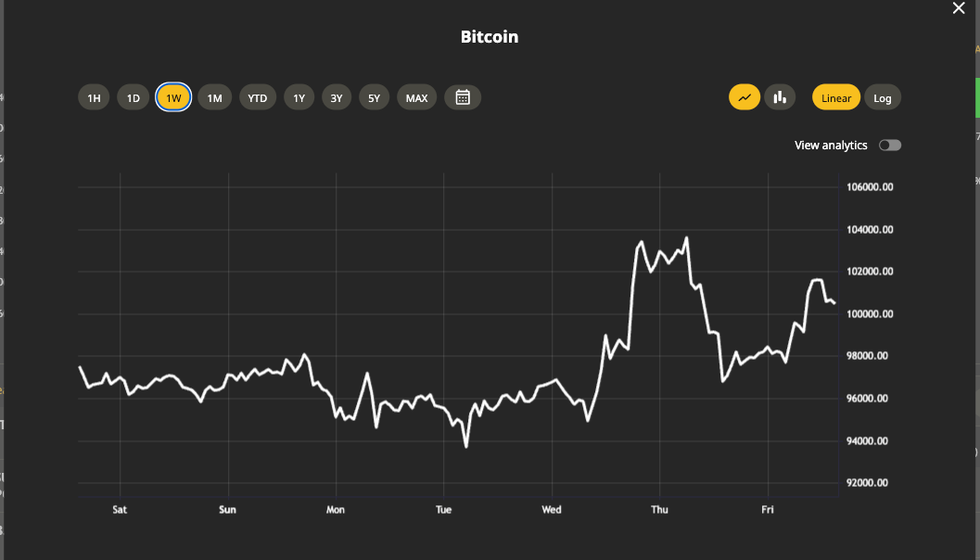Show year-to-date YTD range
The image size is (980, 560).
257,98
